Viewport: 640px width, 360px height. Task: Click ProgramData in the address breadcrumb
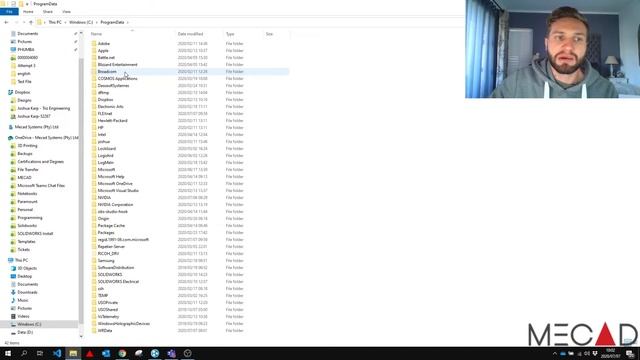[x=112, y=22]
